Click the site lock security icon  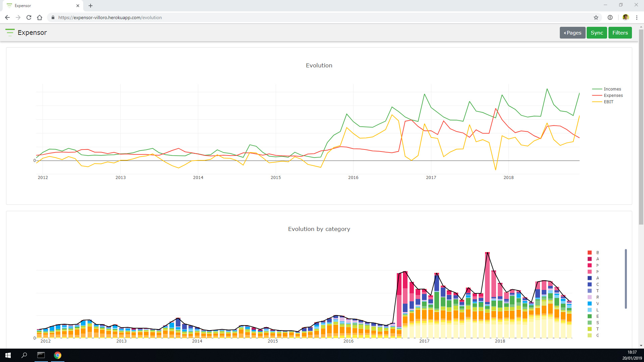(x=53, y=17)
